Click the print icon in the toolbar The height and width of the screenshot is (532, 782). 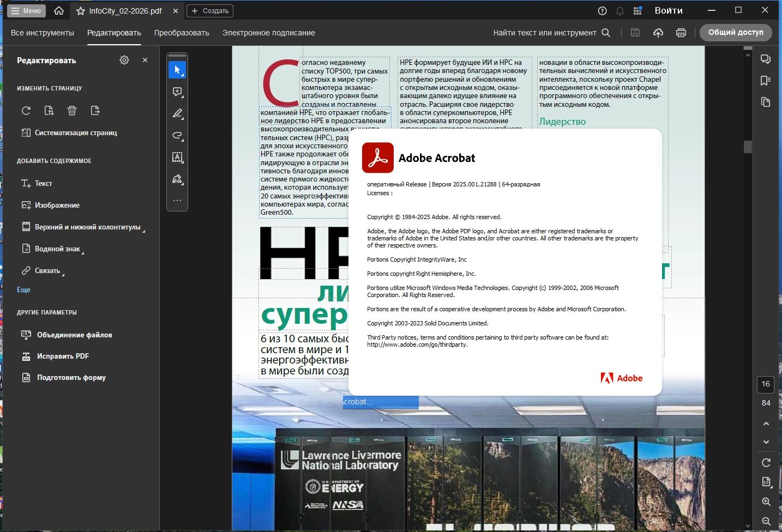(681, 33)
